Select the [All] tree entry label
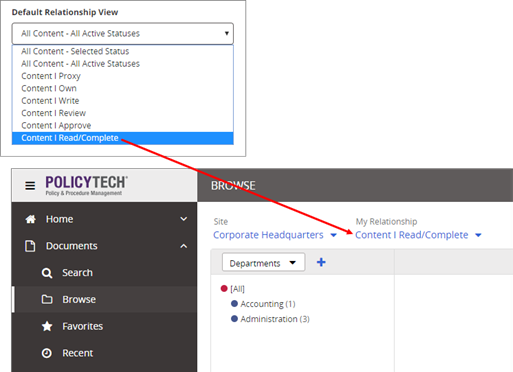 (237, 289)
